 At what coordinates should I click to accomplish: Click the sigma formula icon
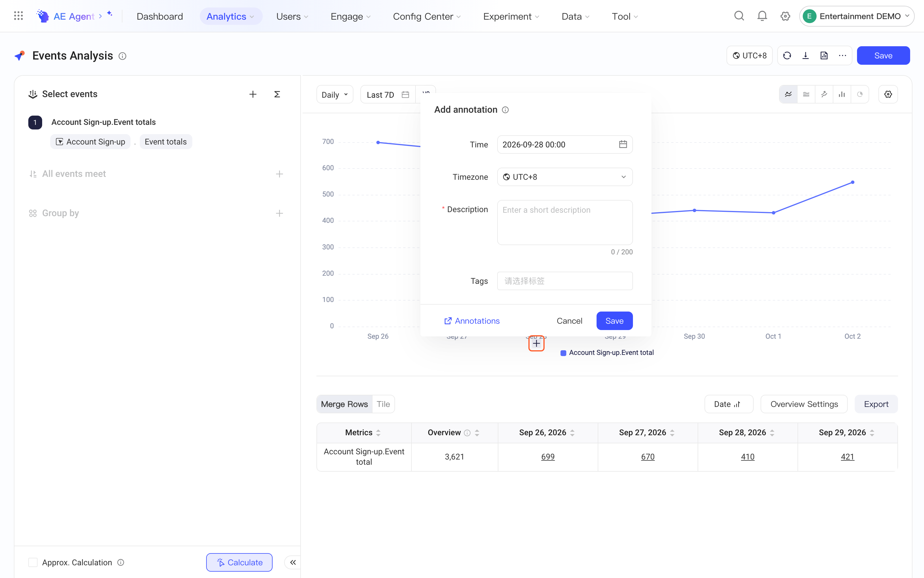[x=277, y=94]
